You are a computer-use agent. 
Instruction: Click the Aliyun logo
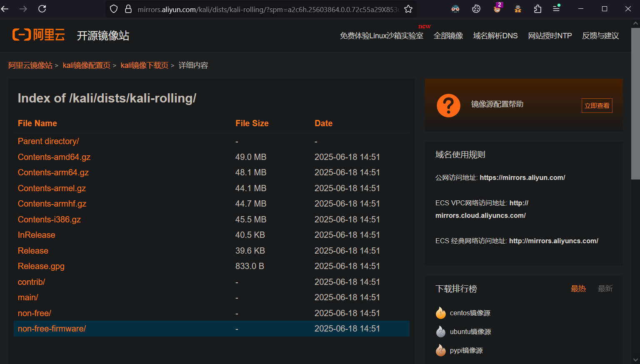pos(39,35)
